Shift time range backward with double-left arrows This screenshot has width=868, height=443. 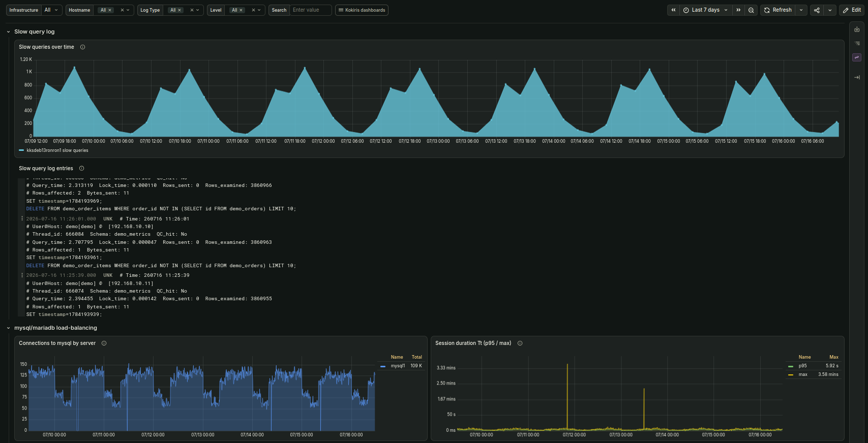point(673,10)
